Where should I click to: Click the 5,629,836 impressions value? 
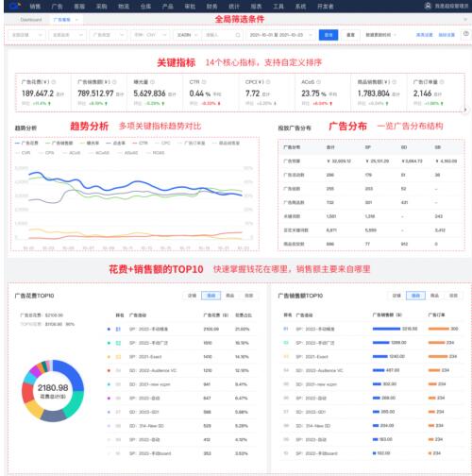(149, 93)
